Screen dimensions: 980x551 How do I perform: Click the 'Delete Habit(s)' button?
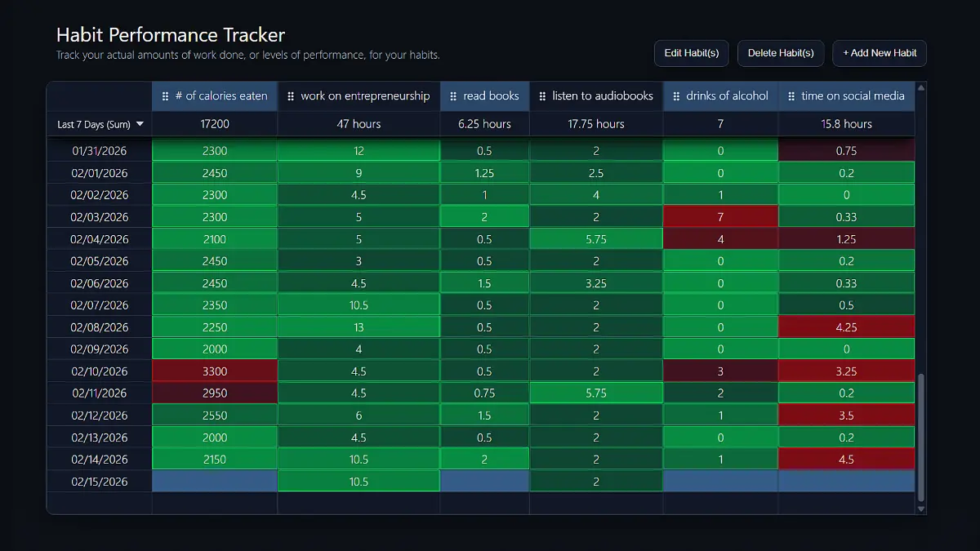coord(780,53)
